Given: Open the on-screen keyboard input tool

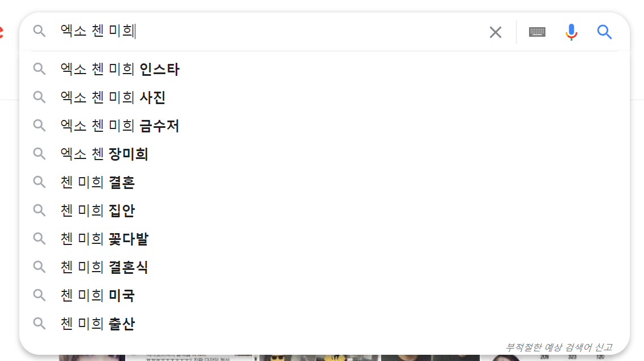Looking at the screenshot, I should pyautogui.click(x=537, y=32).
